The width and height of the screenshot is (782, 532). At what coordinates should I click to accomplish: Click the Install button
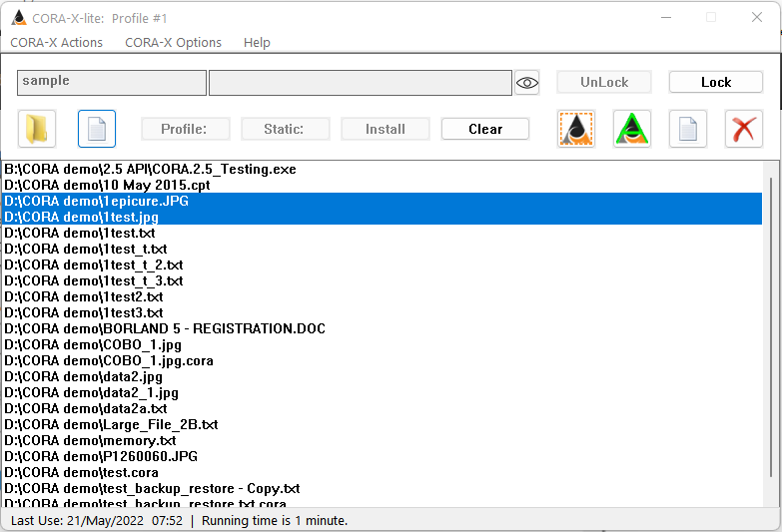pos(386,129)
